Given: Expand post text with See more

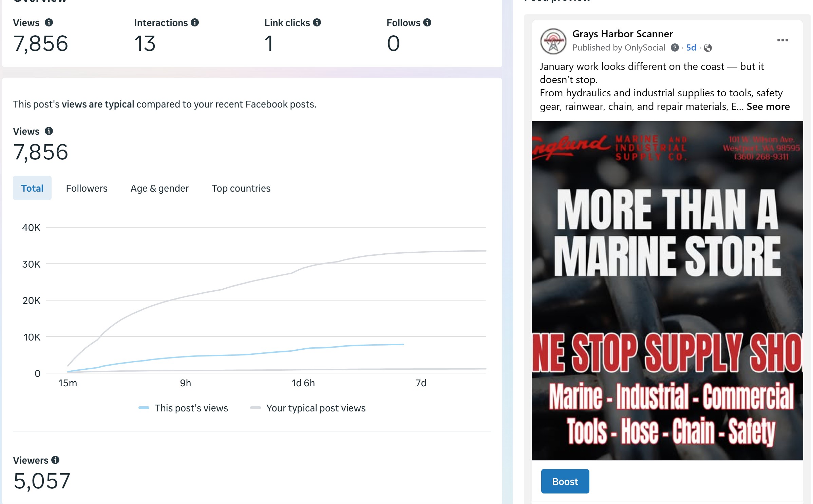Looking at the screenshot, I should pos(768,106).
